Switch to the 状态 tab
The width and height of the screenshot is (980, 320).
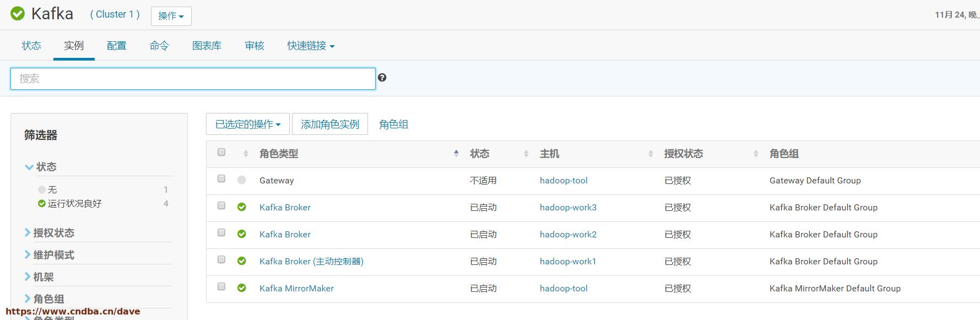31,46
